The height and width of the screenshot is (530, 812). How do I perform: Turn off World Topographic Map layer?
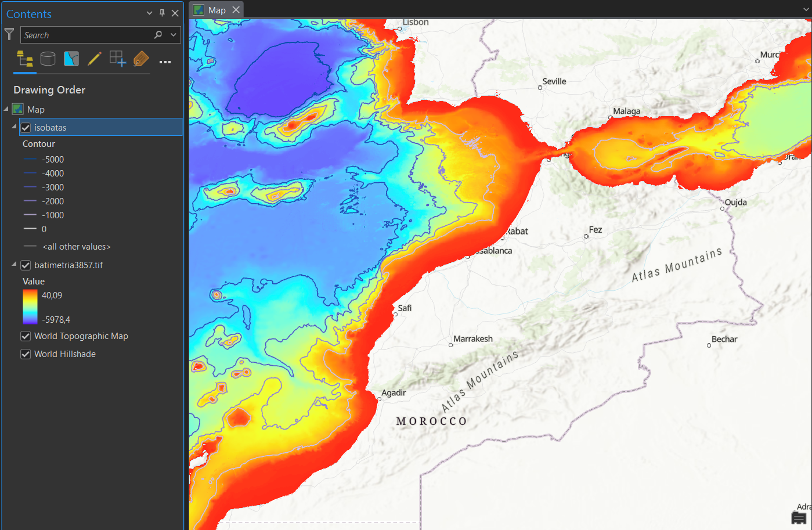(x=26, y=336)
